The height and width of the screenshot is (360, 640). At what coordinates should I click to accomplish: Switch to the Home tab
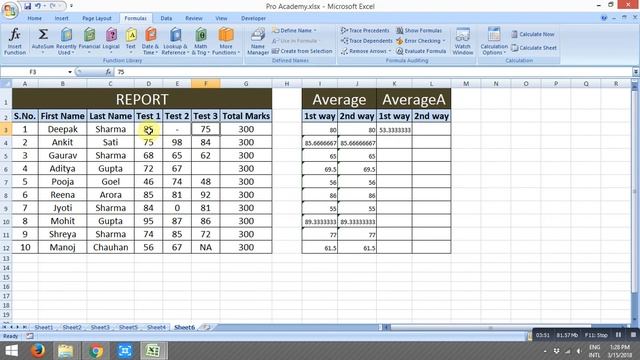[35, 18]
